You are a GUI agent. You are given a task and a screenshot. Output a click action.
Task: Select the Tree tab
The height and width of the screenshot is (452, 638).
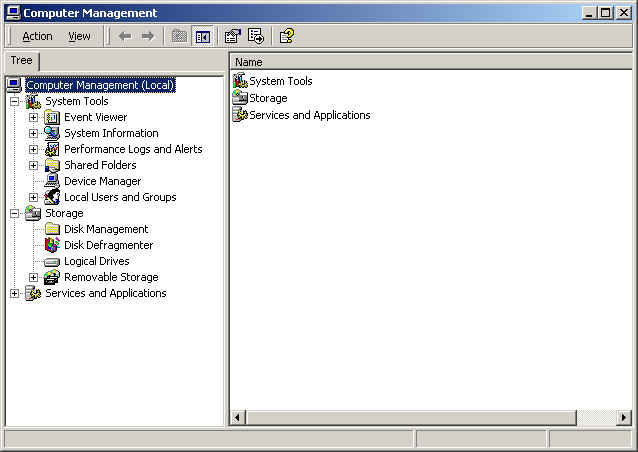coord(22,61)
